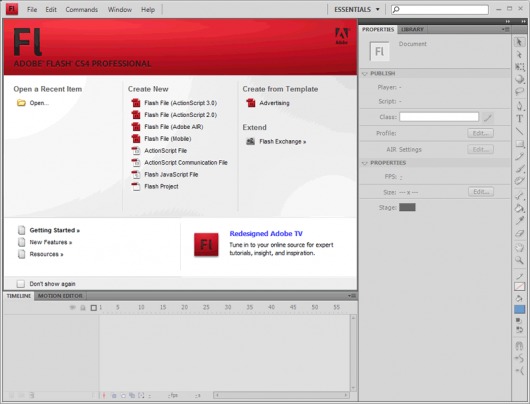
Task: Click the Smooth option icon
Action: coord(520,358)
